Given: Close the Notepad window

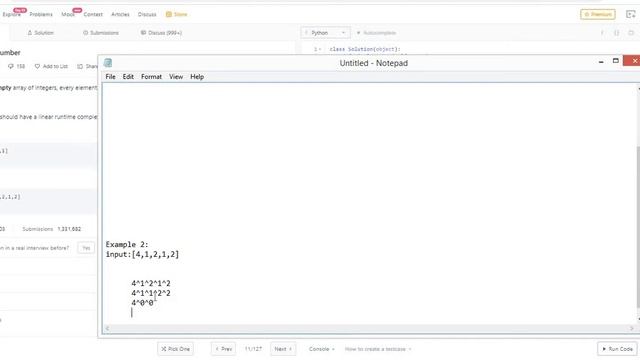Looking at the screenshot, I should [633, 60].
